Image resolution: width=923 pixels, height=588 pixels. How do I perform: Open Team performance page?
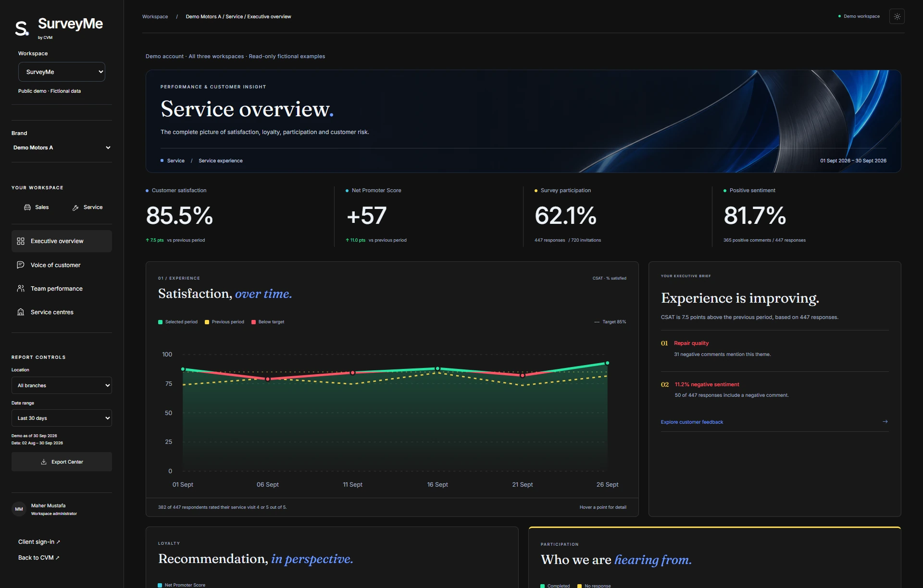62,288
